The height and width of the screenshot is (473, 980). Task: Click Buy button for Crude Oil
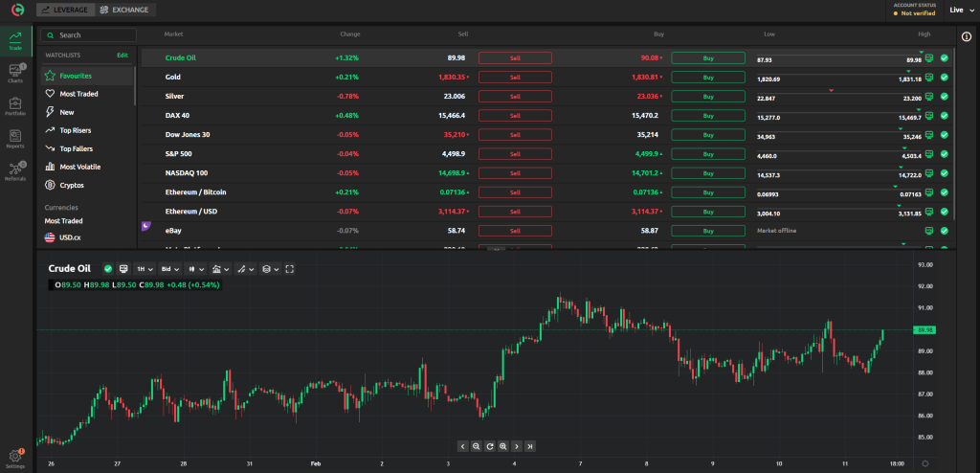point(708,58)
